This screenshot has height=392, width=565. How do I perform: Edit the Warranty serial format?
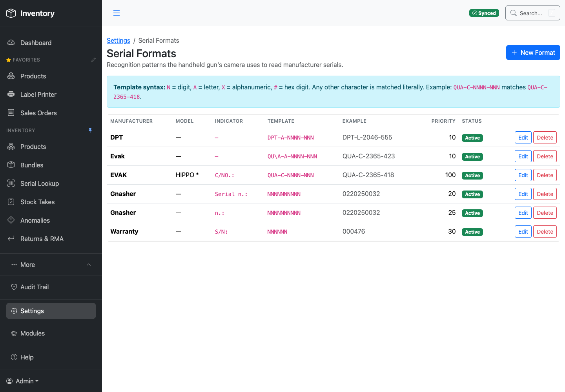point(523,232)
